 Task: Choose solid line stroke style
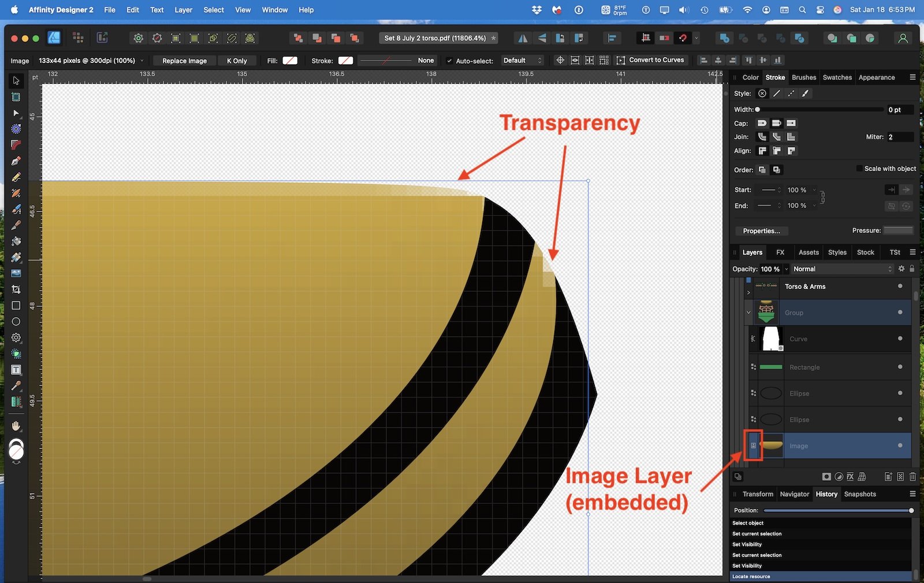point(777,94)
